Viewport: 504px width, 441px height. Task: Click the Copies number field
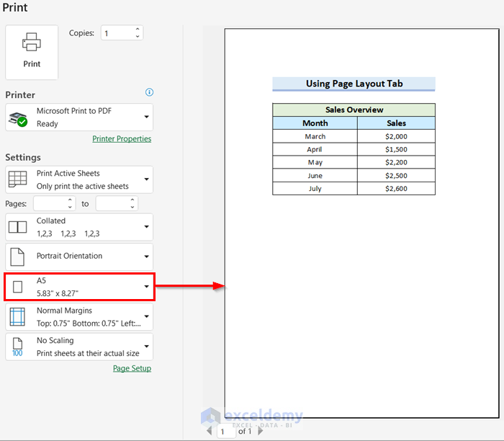(x=117, y=33)
